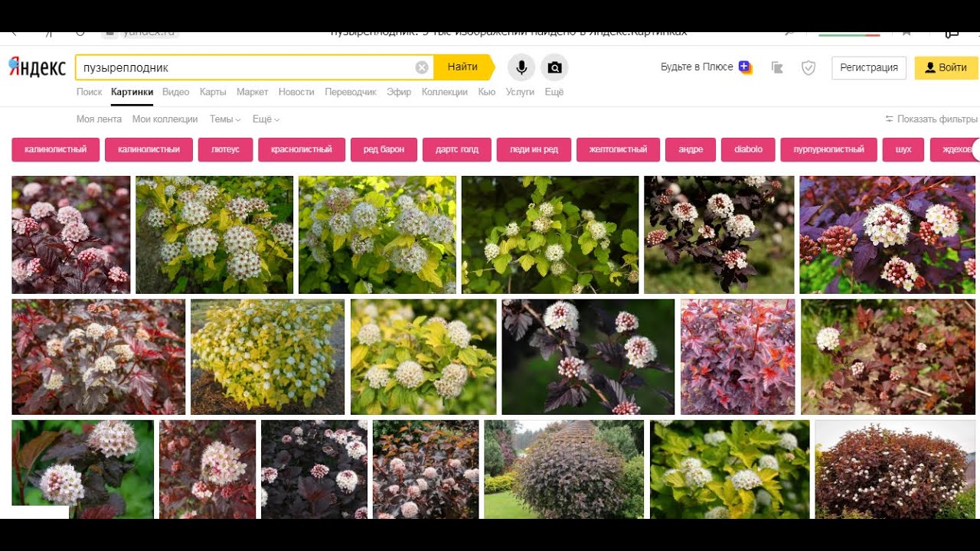
Task: Switch to the Поиск tab
Action: 89,92
